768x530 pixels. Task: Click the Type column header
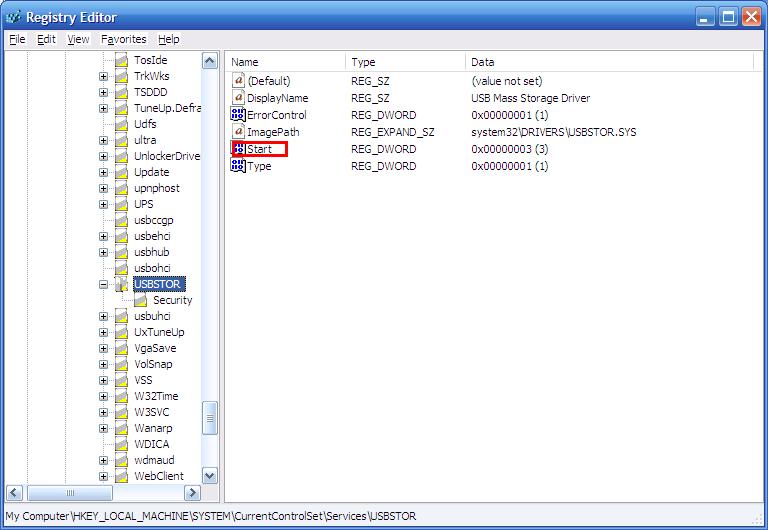[x=406, y=62]
